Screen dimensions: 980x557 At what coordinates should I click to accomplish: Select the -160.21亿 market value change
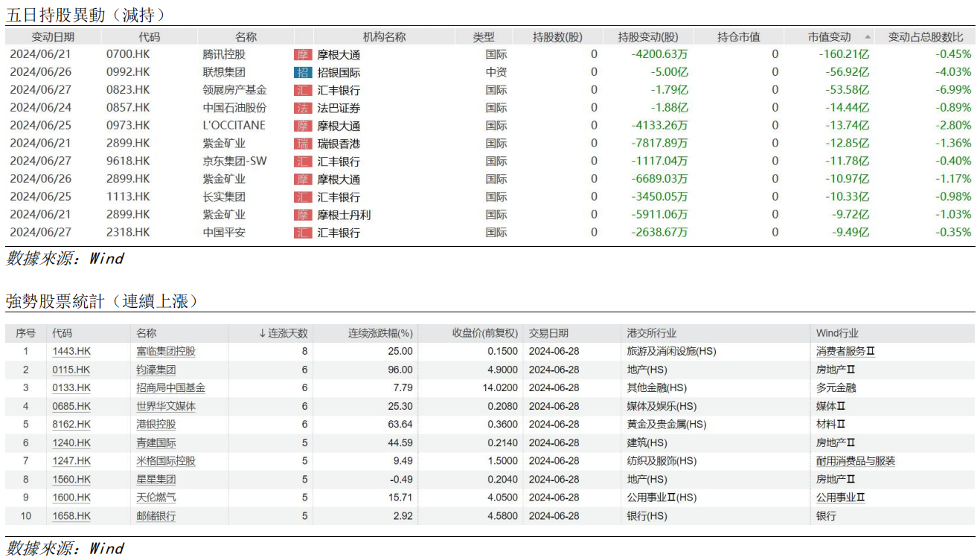pos(844,54)
